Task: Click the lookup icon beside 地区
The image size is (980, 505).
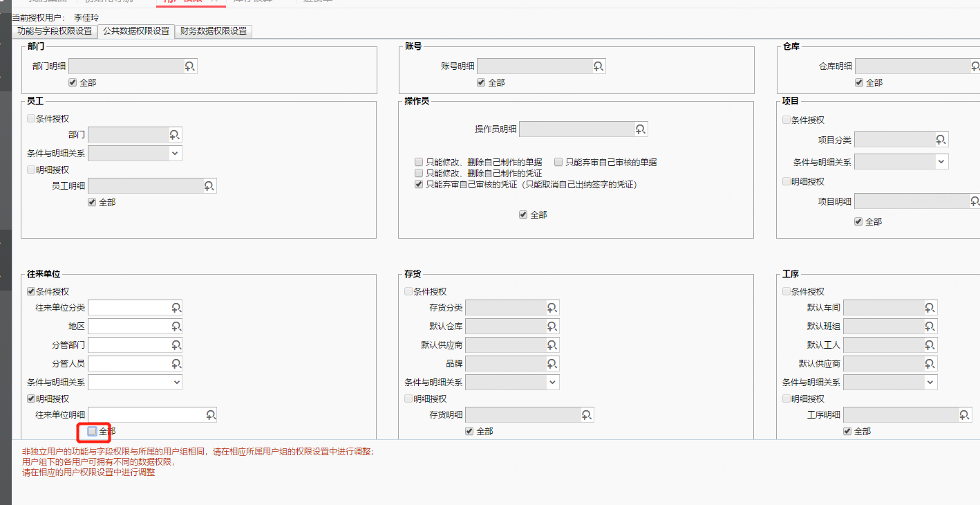Action: click(x=176, y=326)
